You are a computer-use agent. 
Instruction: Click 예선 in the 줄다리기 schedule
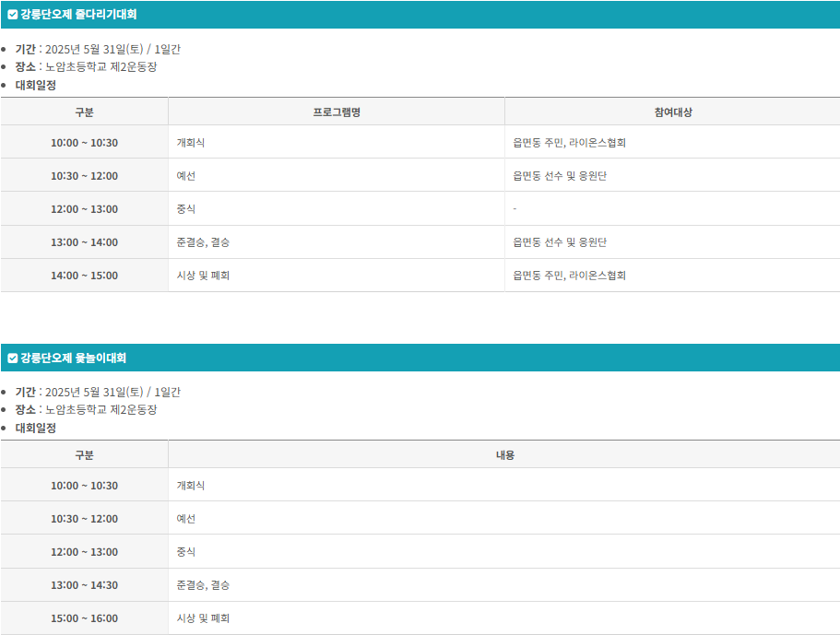pyautogui.click(x=186, y=176)
